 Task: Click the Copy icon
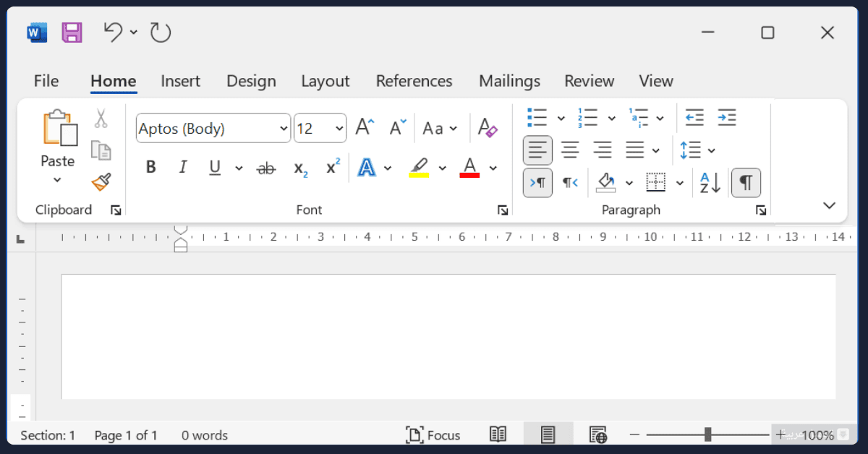pos(101,150)
